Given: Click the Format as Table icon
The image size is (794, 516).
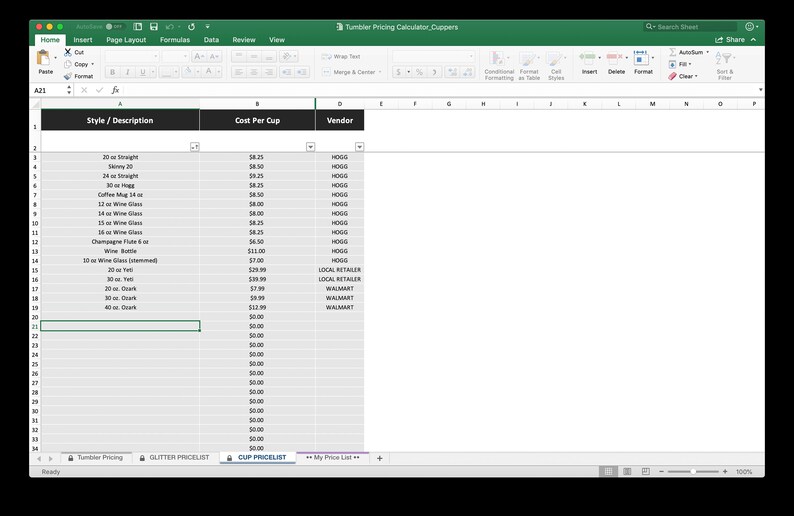Looking at the screenshot, I should click(x=527, y=59).
